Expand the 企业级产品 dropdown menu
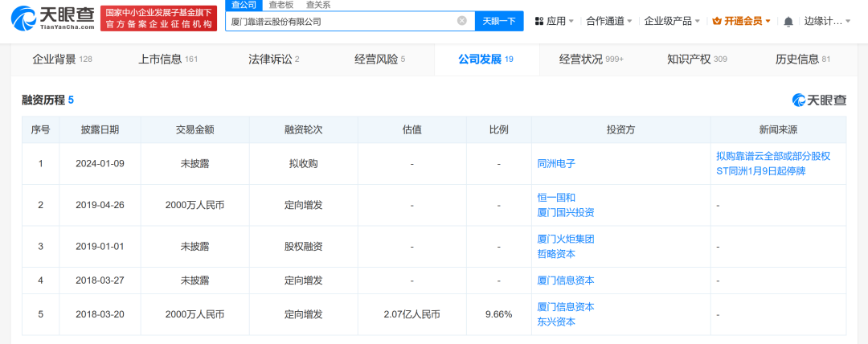The width and height of the screenshot is (868, 344). 672,21
